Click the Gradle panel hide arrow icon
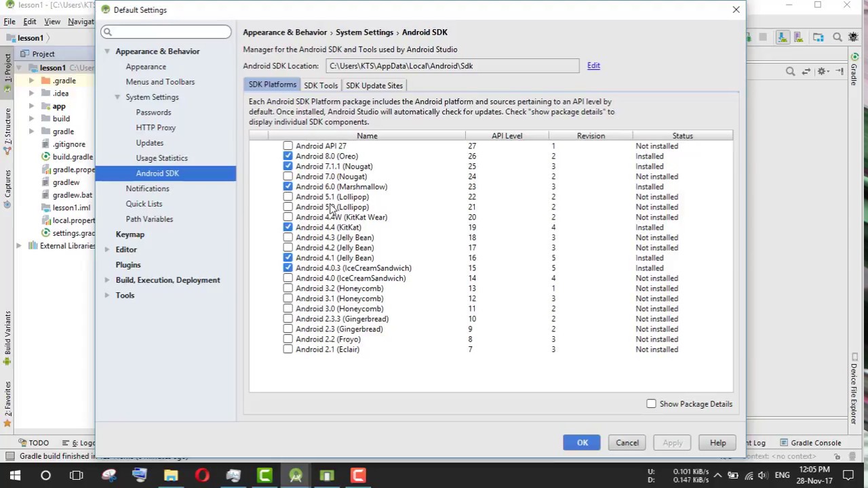This screenshot has width=868, height=488. pyautogui.click(x=840, y=71)
